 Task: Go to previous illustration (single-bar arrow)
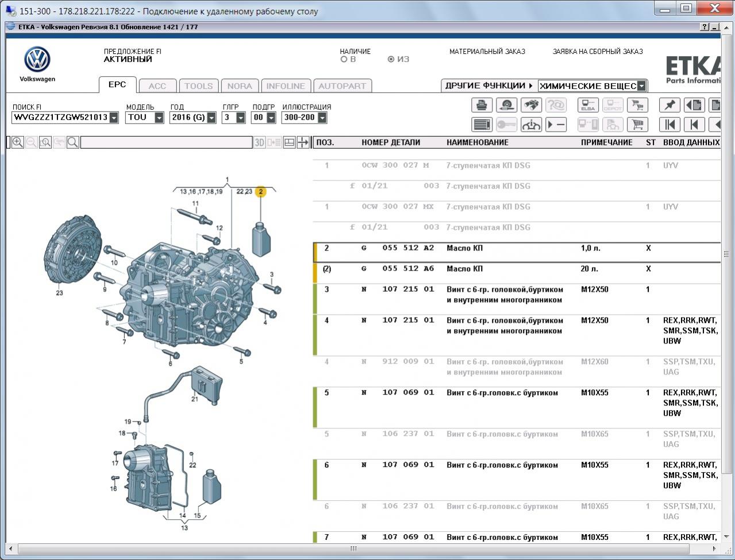pos(694,125)
